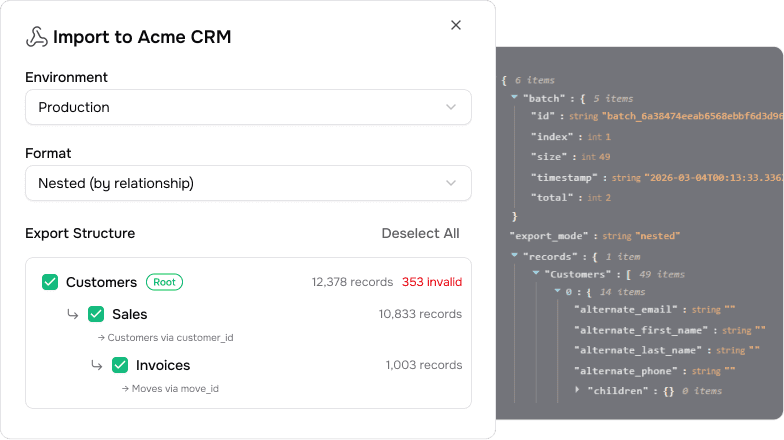
Task: Open the Environment dropdown showing Production
Action: 248,107
